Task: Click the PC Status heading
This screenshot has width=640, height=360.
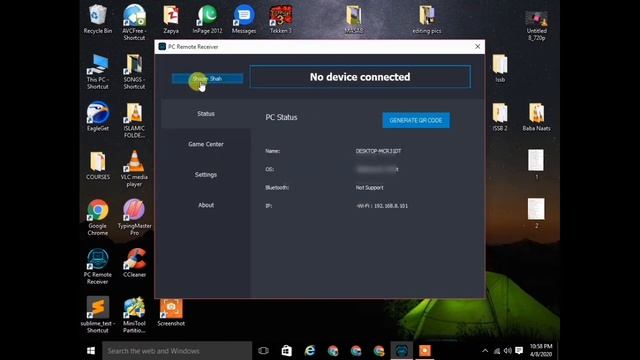Action: (x=281, y=117)
